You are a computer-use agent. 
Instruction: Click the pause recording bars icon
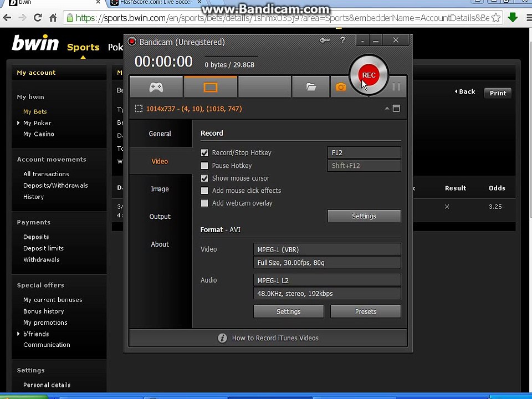click(396, 87)
